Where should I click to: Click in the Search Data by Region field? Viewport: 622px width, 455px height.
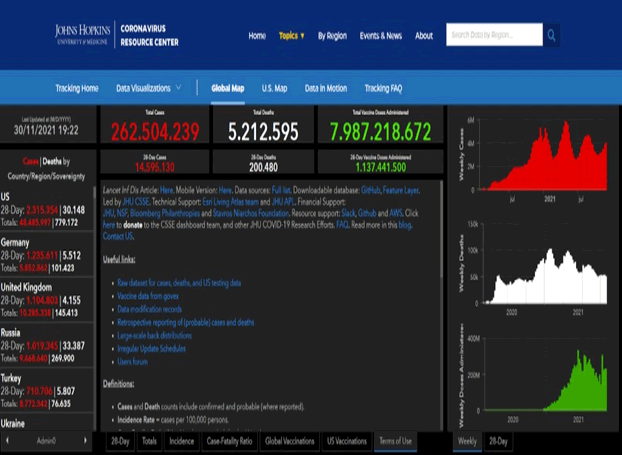pyautogui.click(x=494, y=35)
